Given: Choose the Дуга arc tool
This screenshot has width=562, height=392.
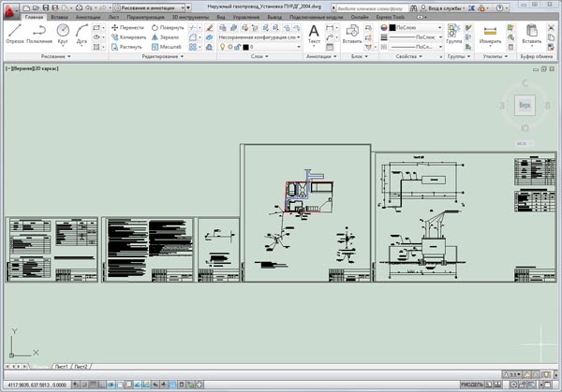Looking at the screenshot, I should 82,34.
